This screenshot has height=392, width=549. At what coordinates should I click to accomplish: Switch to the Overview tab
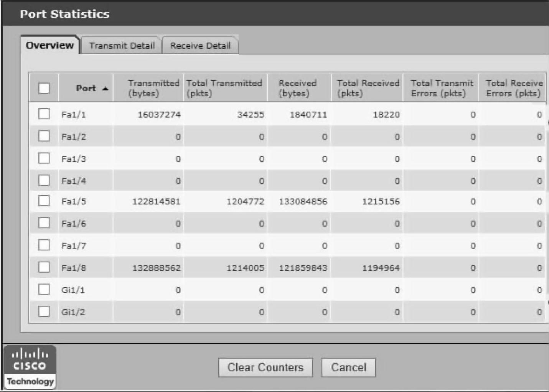coord(50,45)
